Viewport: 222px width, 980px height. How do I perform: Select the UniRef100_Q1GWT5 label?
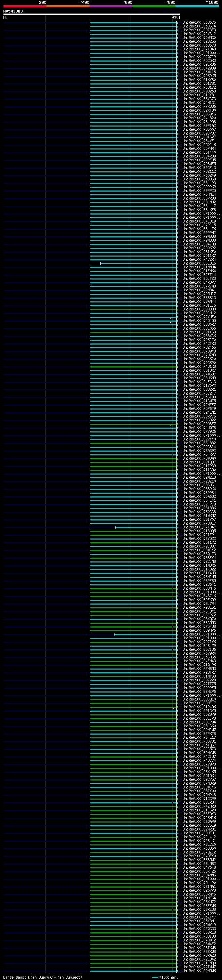pyautogui.click(x=199, y=401)
